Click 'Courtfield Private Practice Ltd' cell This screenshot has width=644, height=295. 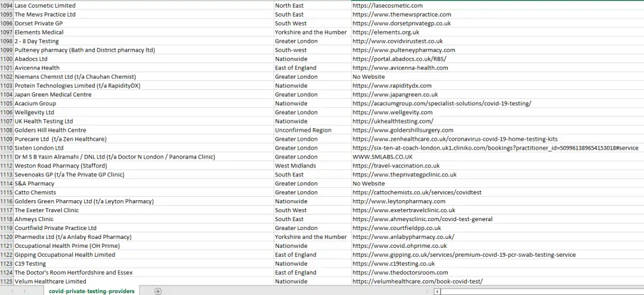144,228
